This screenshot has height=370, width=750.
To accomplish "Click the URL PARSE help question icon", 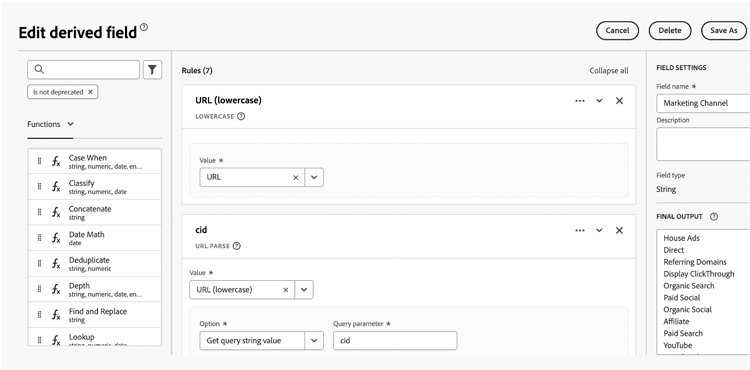I will (x=237, y=246).
